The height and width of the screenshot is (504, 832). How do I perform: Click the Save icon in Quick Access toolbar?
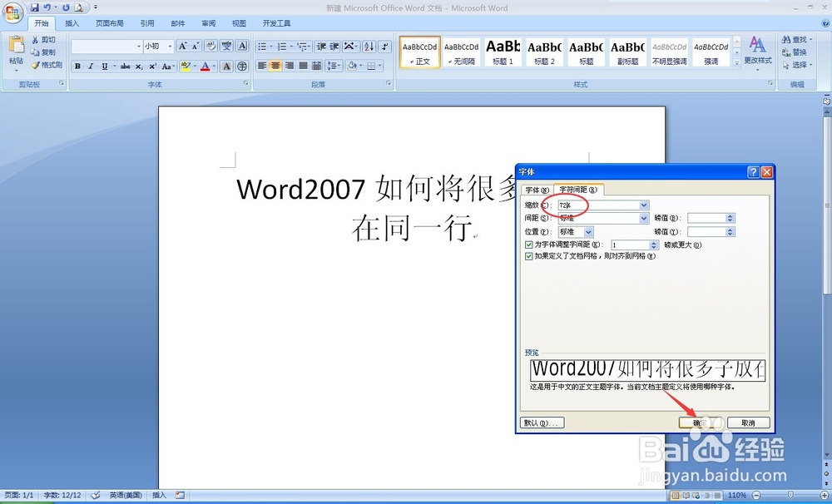click(x=34, y=7)
